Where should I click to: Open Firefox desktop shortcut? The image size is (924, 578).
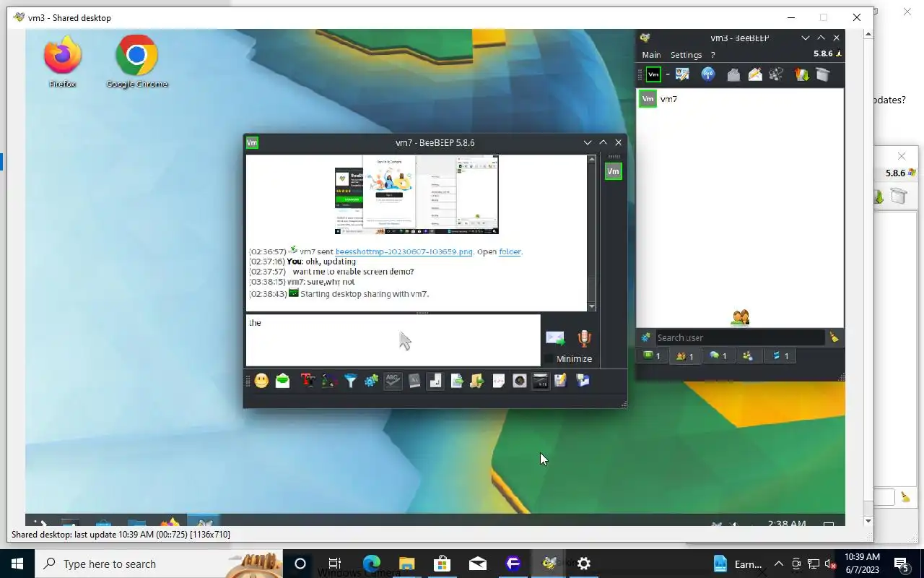(x=63, y=63)
